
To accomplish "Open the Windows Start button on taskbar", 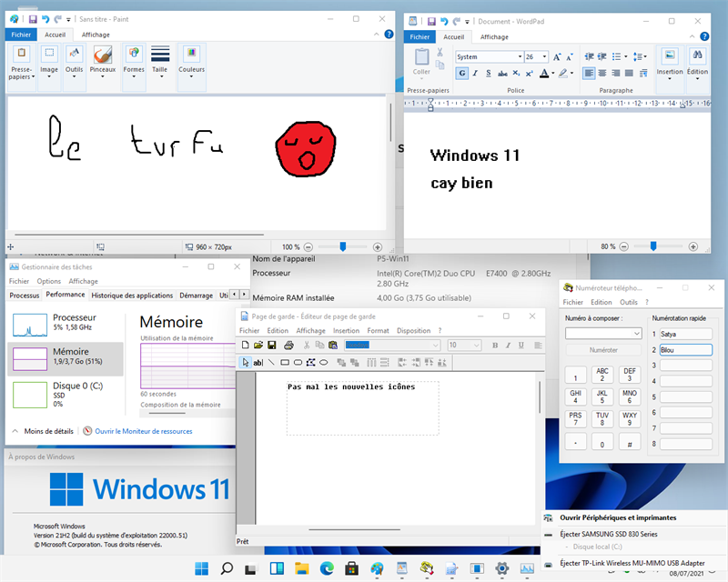I will (x=201, y=569).
